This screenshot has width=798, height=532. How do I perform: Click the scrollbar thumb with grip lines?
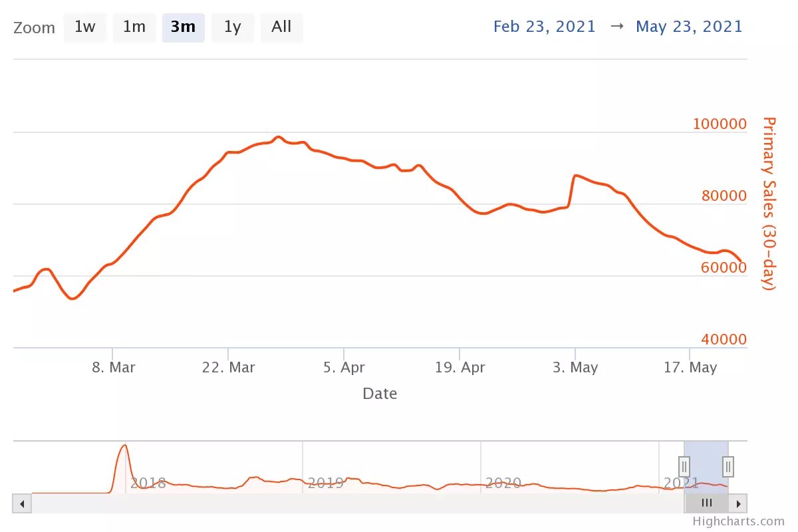pyautogui.click(x=706, y=503)
